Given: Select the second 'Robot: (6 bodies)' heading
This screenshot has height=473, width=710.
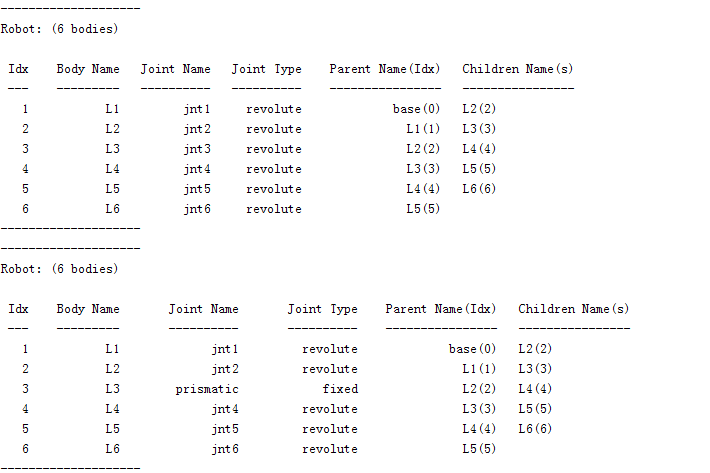Looking at the screenshot, I should (x=59, y=269).
